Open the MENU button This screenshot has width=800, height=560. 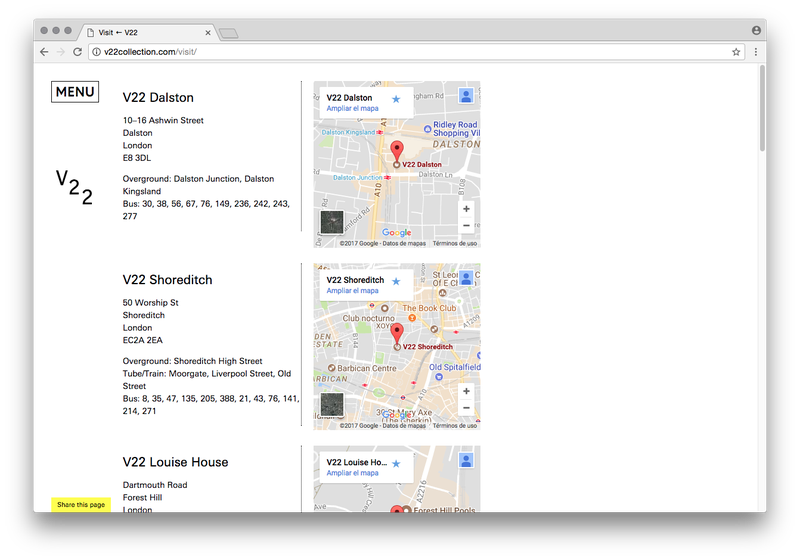pyautogui.click(x=75, y=92)
